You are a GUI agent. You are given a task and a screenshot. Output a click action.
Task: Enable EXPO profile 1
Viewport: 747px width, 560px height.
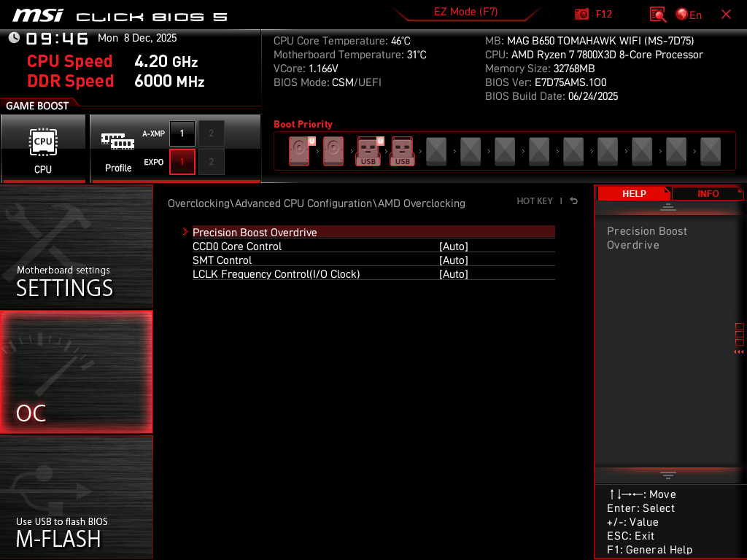click(x=182, y=162)
